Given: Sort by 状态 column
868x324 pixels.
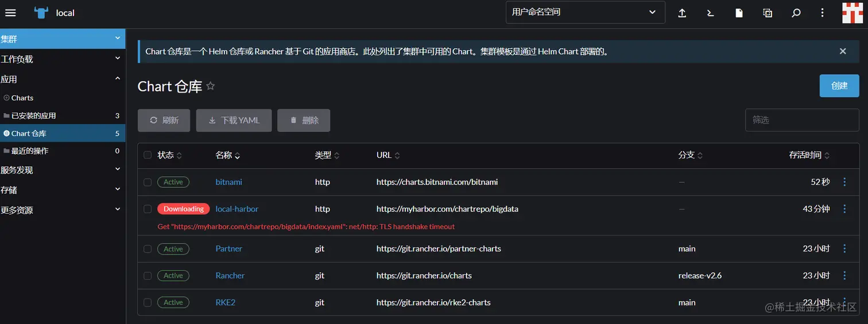Looking at the screenshot, I should point(170,155).
